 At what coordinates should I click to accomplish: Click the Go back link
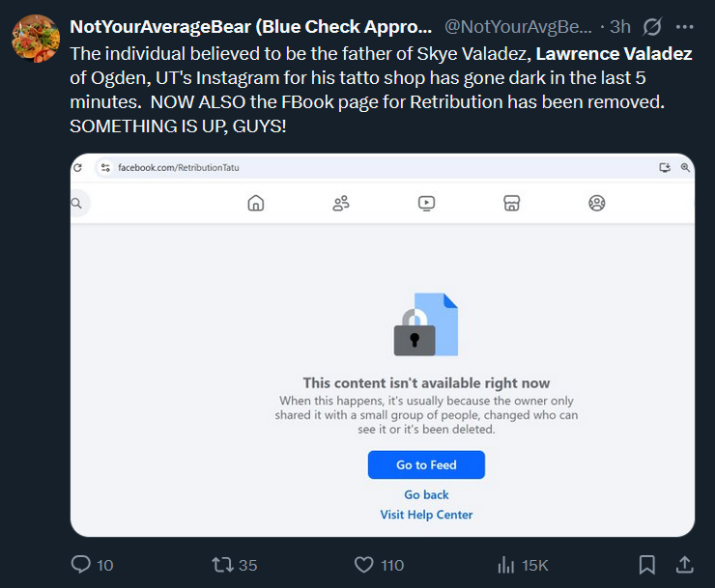426,494
